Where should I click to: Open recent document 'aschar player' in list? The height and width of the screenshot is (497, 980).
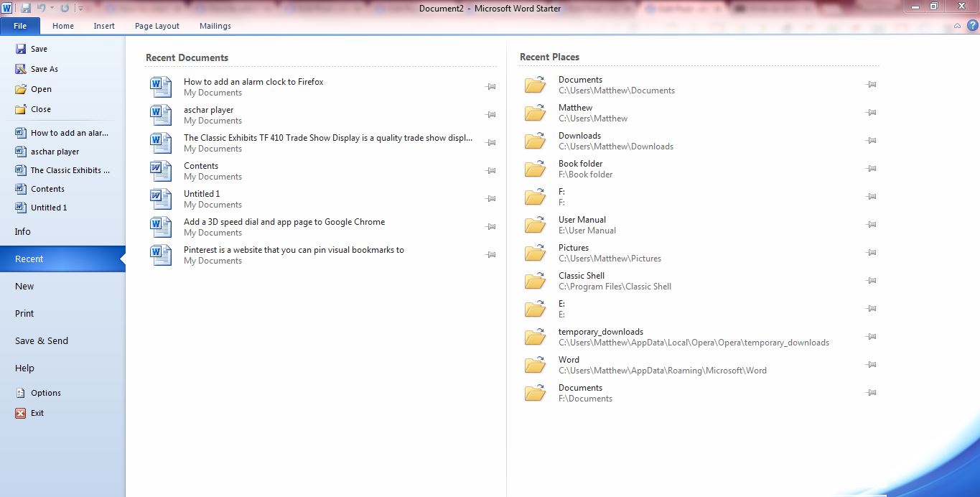[322, 115]
